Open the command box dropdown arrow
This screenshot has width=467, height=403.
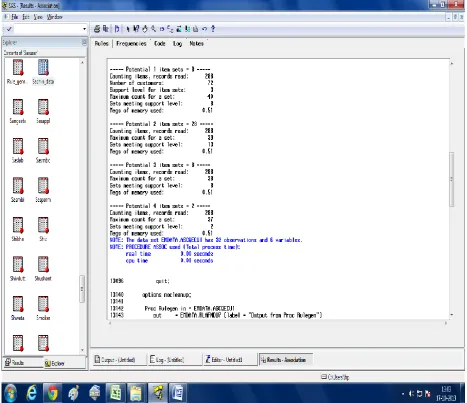coord(84,29)
